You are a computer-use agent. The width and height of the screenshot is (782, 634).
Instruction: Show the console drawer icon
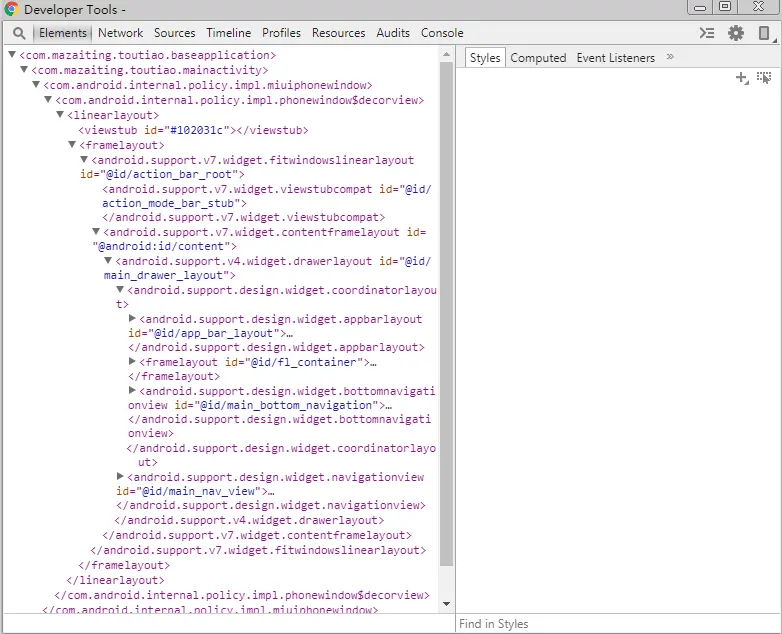[707, 33]
